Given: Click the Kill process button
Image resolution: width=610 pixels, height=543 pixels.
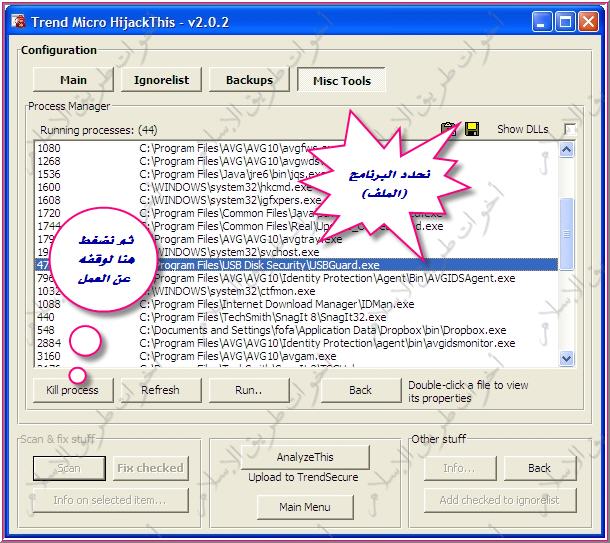Looking at the screenshot, I should (73, 390).
